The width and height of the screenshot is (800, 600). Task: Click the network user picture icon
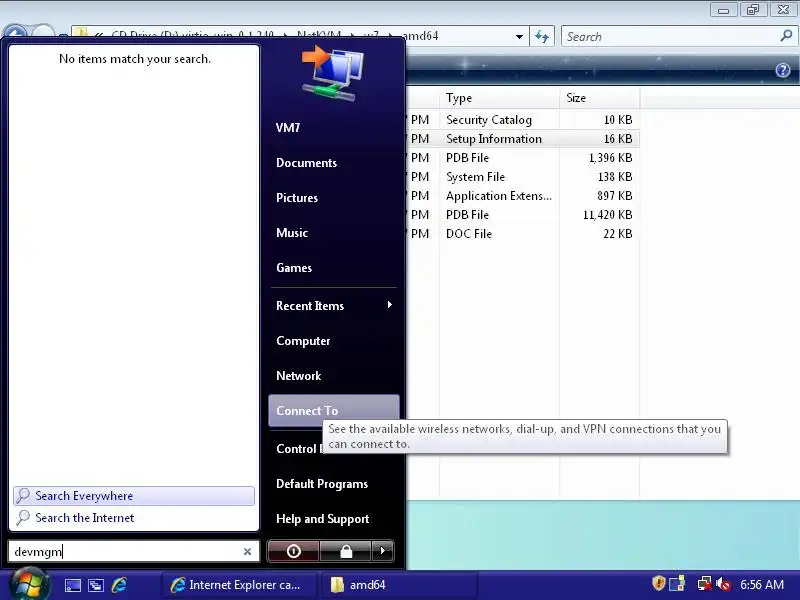(x=333, y=73)
